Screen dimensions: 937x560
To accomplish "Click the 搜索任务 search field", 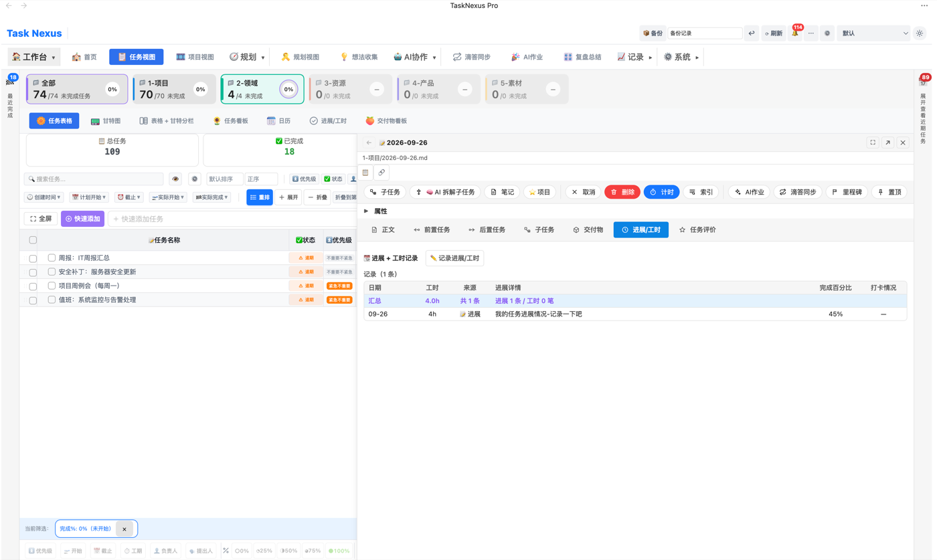I will coord(94,179).
